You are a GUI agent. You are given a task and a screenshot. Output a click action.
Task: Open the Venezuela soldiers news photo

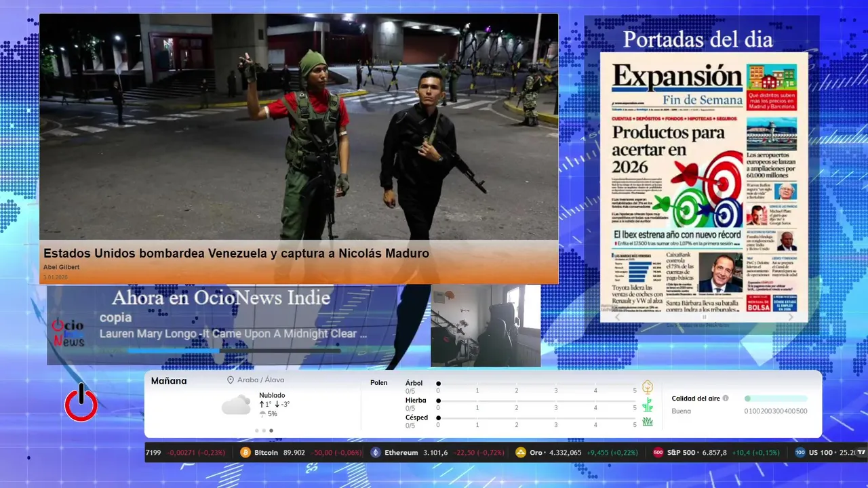[x=299, y=127]
